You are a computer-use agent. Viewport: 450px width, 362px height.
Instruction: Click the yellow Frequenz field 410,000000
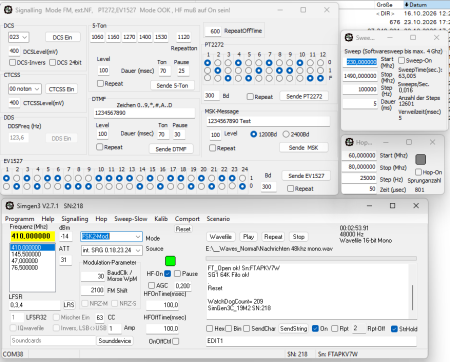click(x=32, y=236)
